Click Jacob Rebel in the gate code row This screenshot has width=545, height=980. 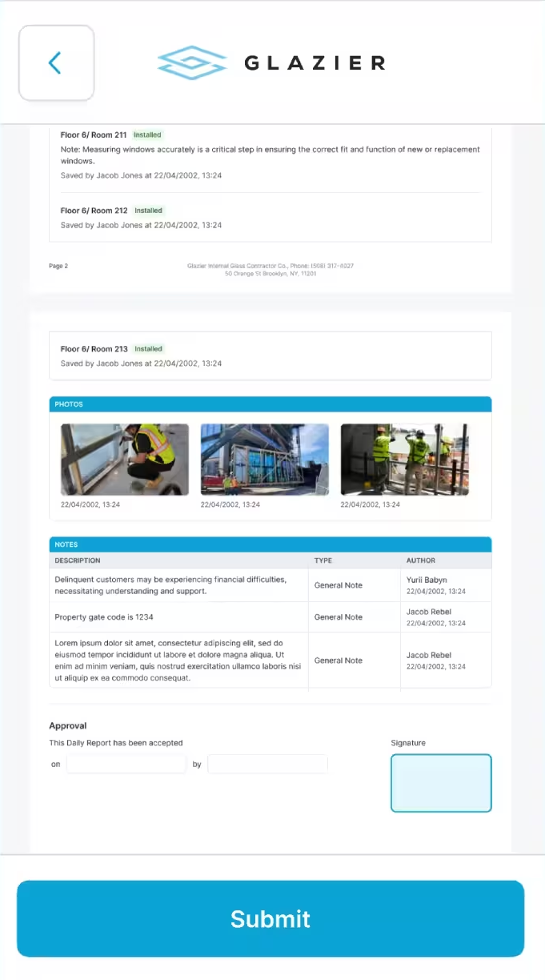coord(429,612)
